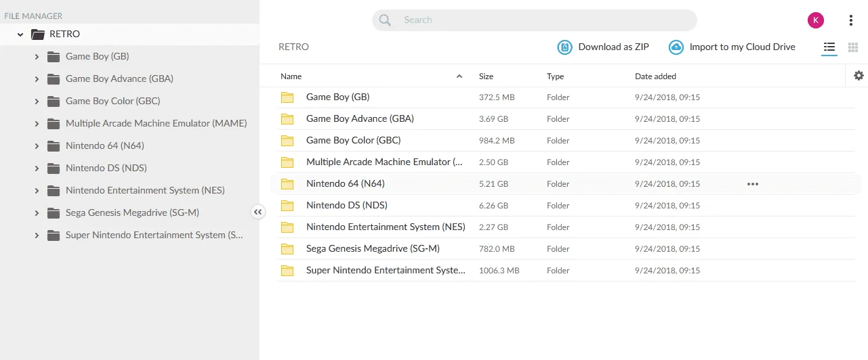
Task: Select Game Boy Color (GBC) in sidebar
Action: (112, 101)
